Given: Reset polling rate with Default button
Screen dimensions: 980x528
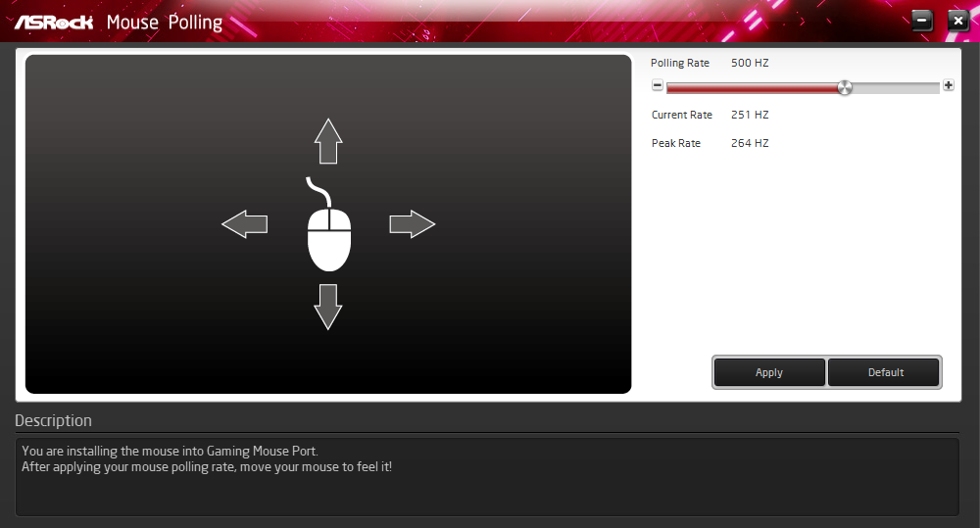Looking at the screenshot, I should click(x=885, y=372).
